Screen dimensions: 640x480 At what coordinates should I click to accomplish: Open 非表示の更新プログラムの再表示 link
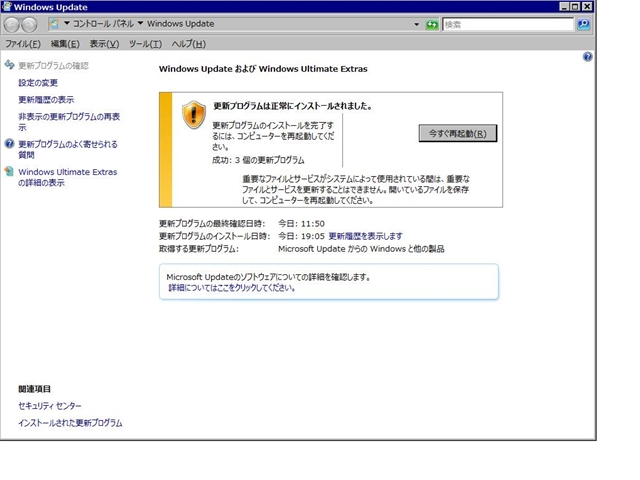point(69,122)
